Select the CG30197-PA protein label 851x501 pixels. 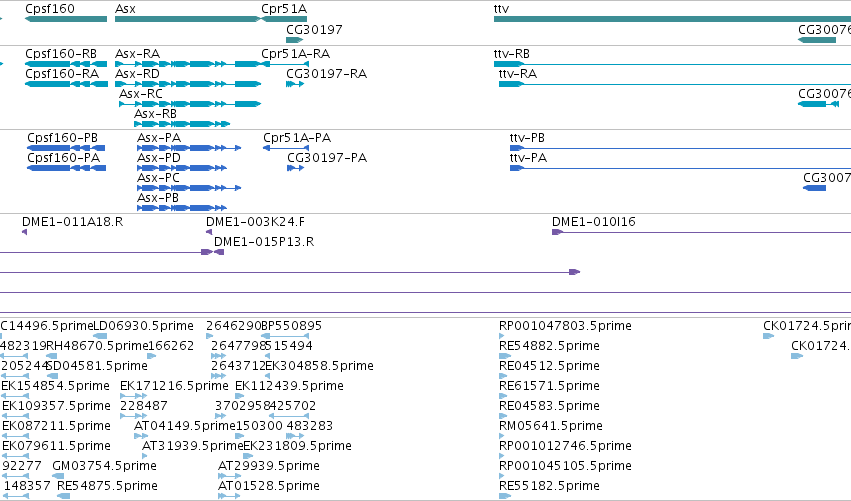point(327,158)
